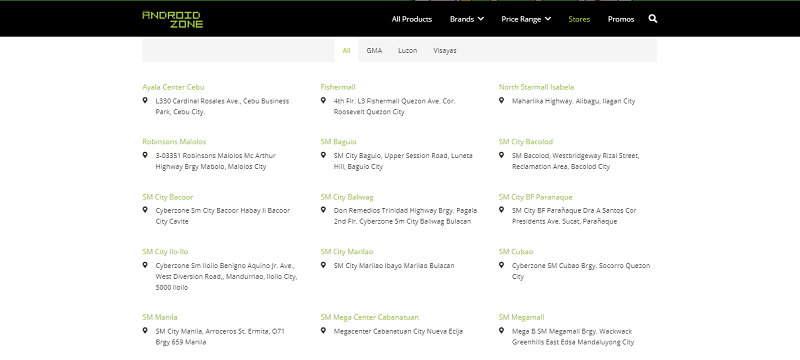Viewport: 800px width, 360px height.
Task: Open the SM Mega Center Cabanatuan store link
Action: (370, 317)
